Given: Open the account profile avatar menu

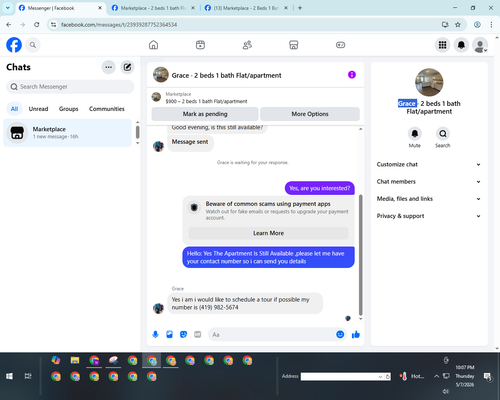Looking at the screenshot, I should coord(480,45).
